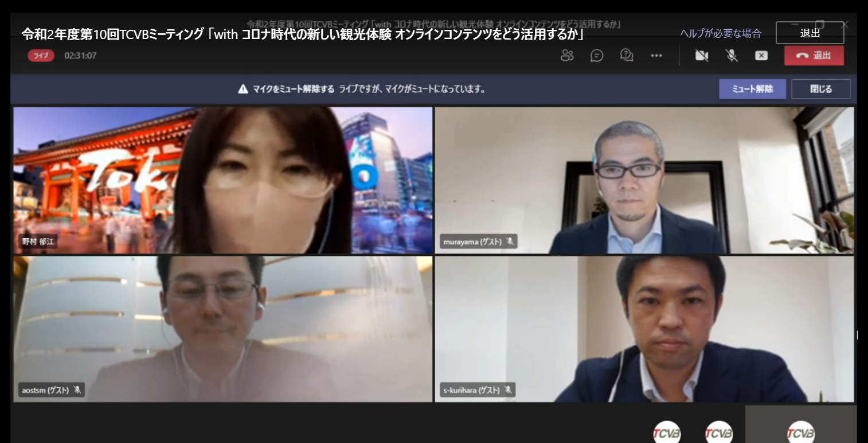This screenshot has height=443, width=868.
Task: Click the ミュート解除 unmute button
Action: [x=752, y=89]
